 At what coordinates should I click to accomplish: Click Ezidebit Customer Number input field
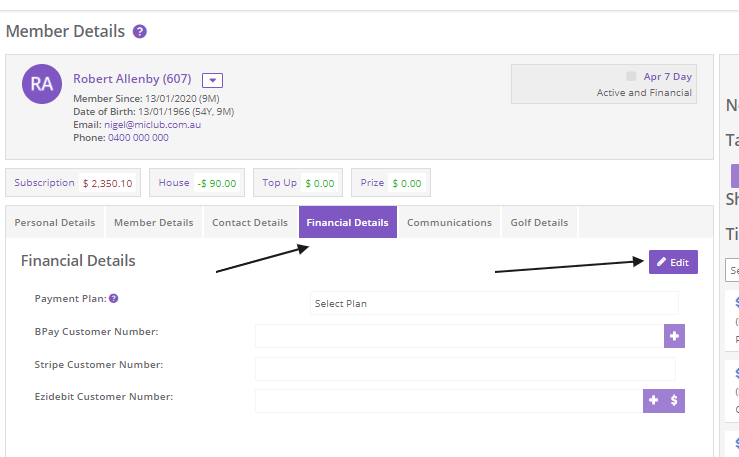449,401
